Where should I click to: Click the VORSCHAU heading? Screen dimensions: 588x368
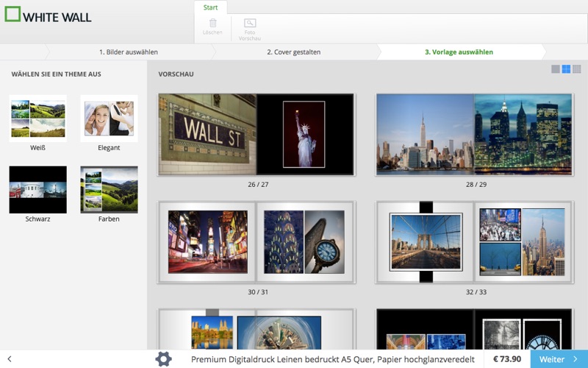[x=176, y=74]
